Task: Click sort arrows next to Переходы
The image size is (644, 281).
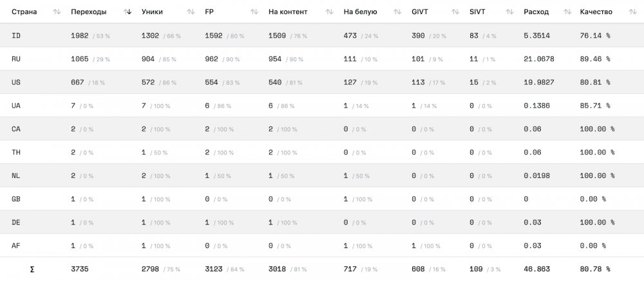Action: click(128, 12)
